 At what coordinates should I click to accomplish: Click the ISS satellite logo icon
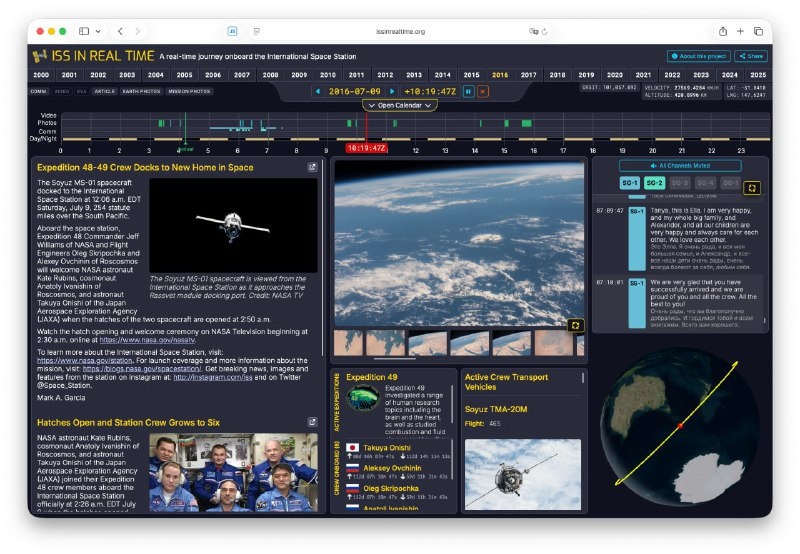(39, 56)
